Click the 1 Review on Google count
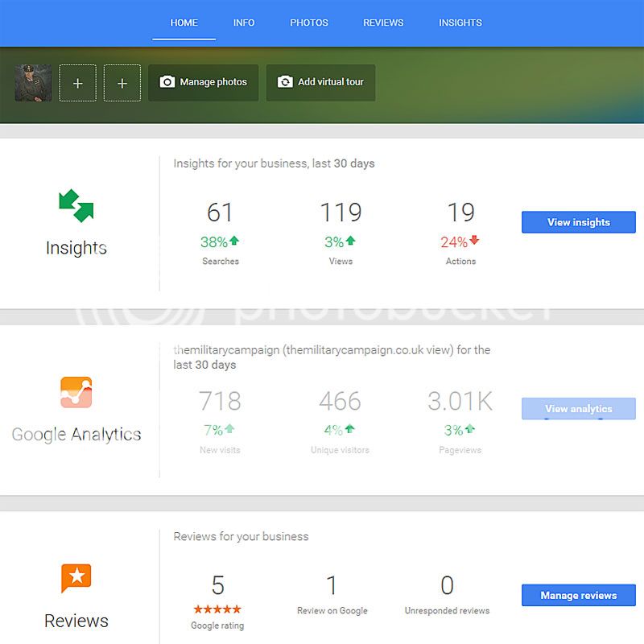 [x=332, y=585]
